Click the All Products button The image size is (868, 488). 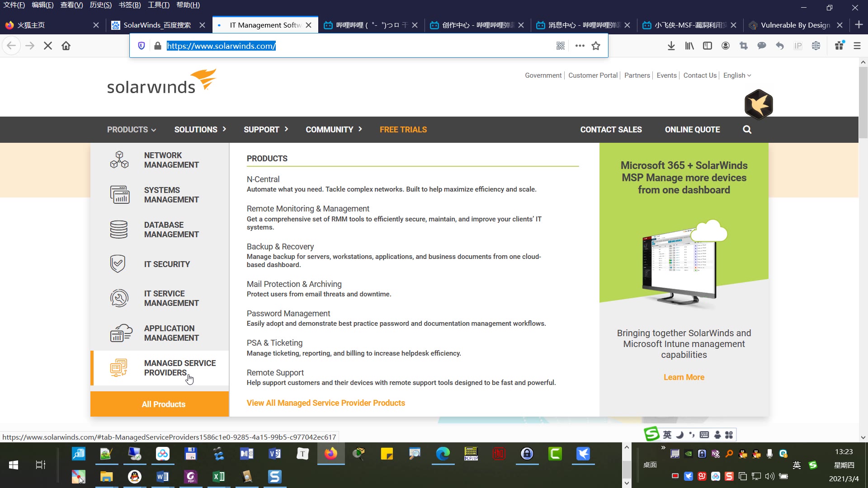click(160, 404)
